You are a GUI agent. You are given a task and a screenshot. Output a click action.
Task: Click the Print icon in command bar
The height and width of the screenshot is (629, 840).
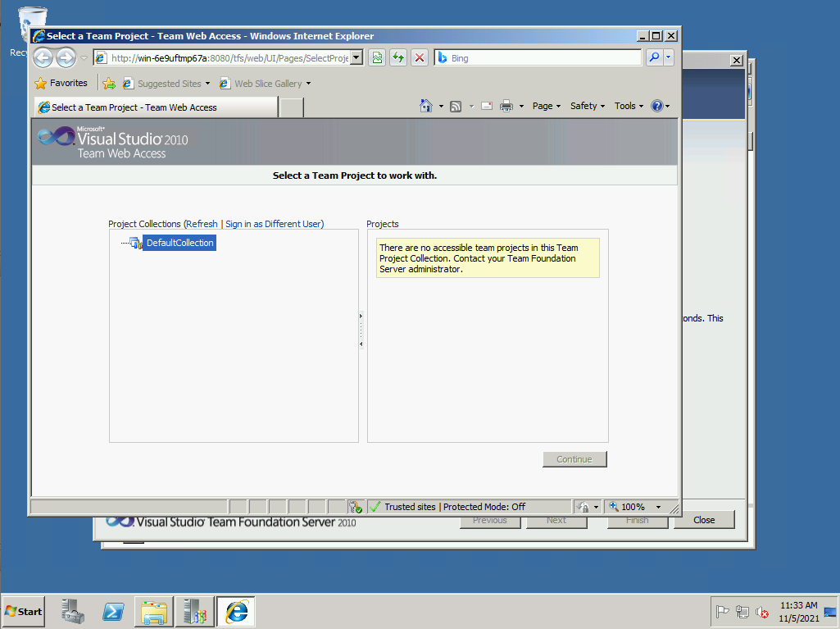tap(506, 106)
